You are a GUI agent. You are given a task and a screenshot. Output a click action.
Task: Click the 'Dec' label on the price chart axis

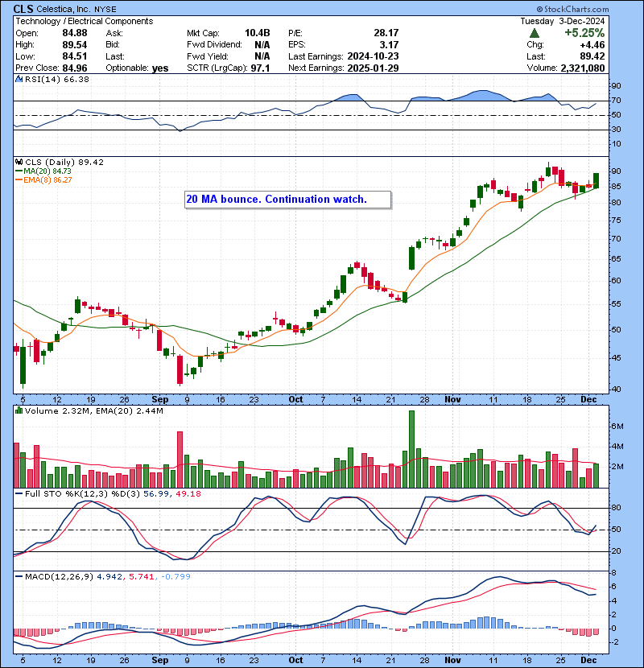[588, 400]
